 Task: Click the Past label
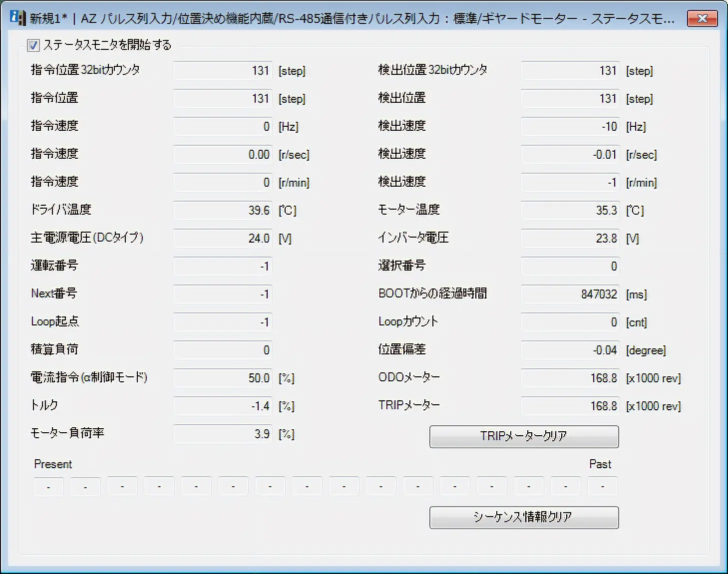tap(600, 464)
